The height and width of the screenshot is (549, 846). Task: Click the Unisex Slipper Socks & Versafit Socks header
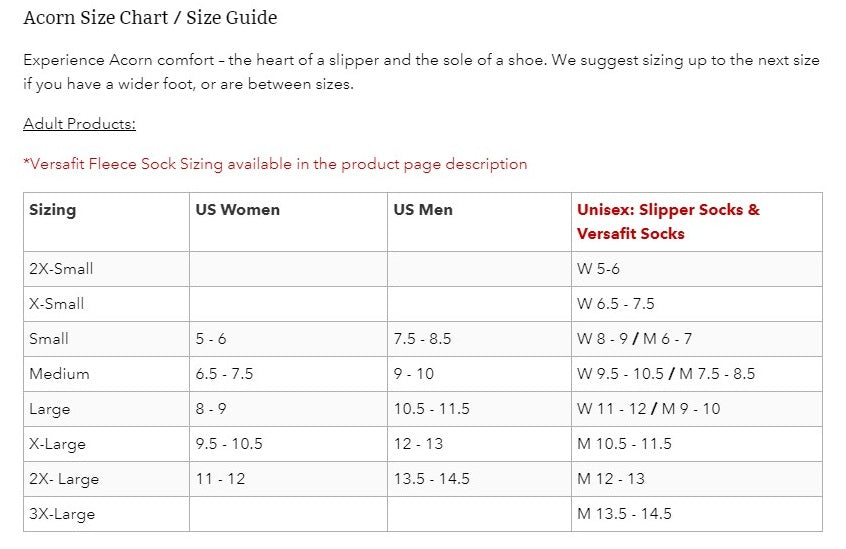668,221
